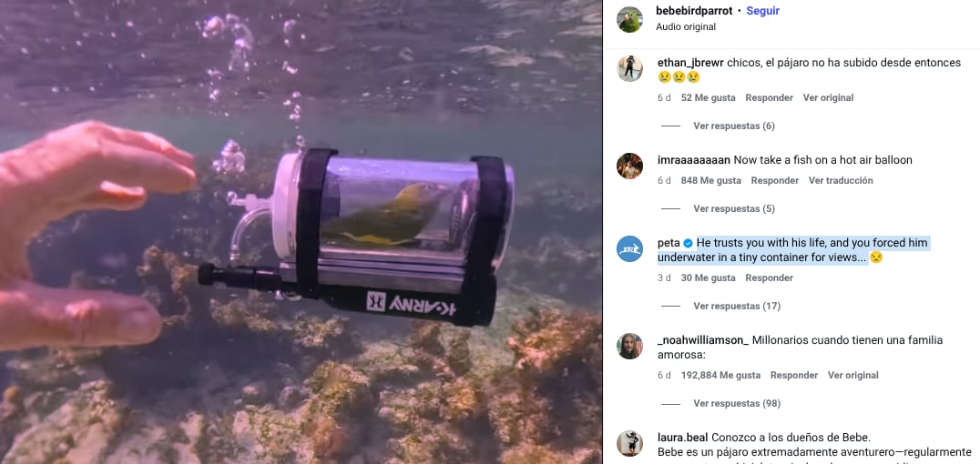Screen dimensions: 980x464
Task: Open ethan_jbrewr's profile picture
Action: (629, 69)
